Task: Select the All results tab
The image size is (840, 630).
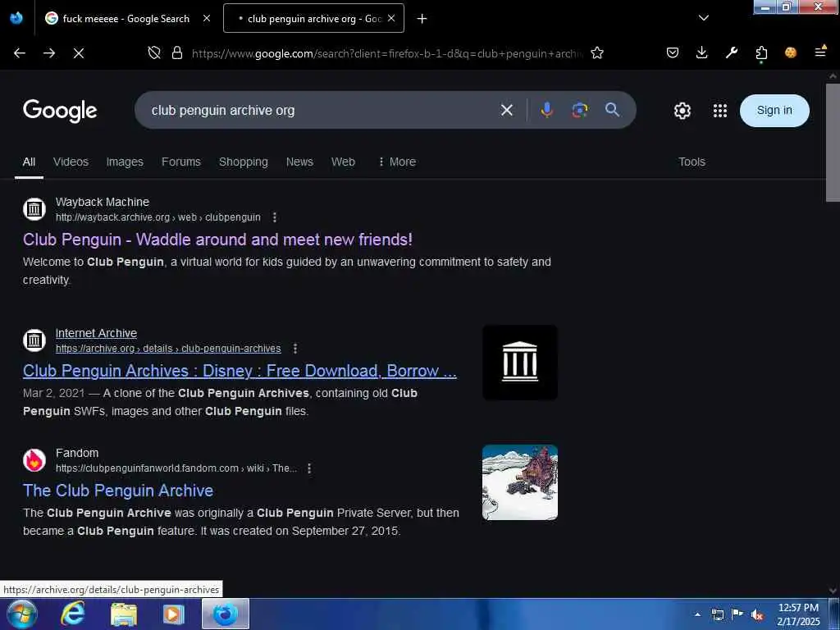Action: point(29,162)
